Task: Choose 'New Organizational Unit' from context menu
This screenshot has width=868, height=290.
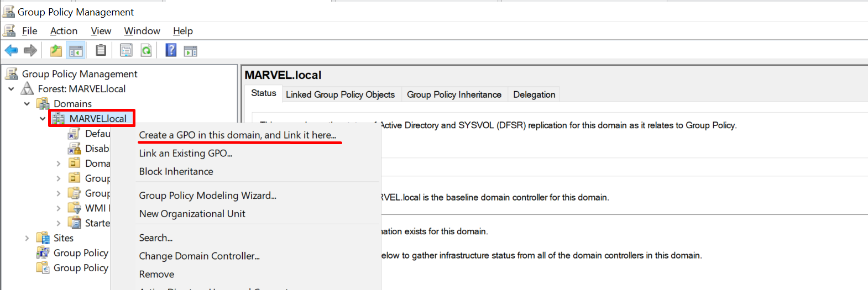Action: click(x=192, y=214)
